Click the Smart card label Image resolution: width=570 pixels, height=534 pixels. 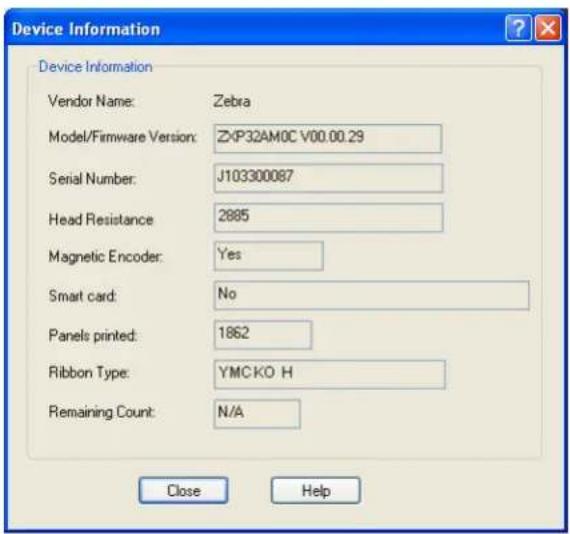(83, 296)
